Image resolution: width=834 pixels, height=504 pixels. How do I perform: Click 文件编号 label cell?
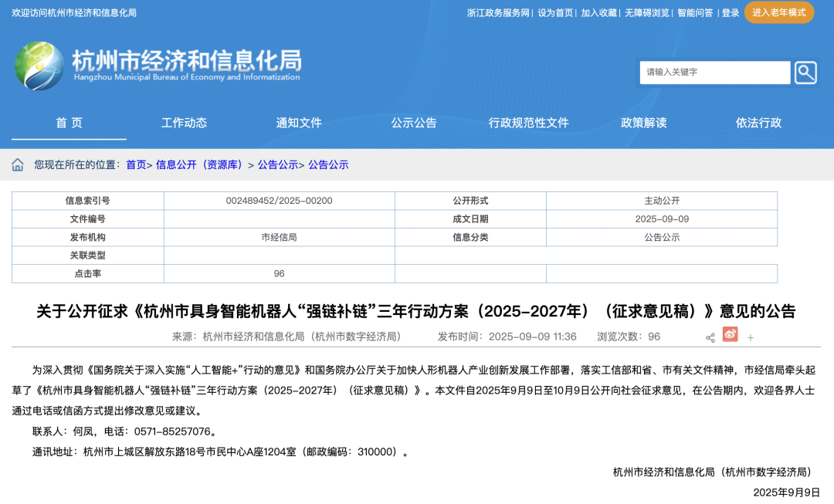tap(88, 219)
